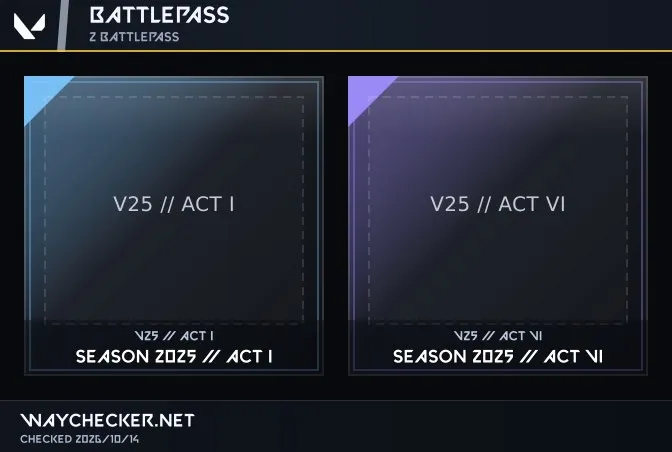Click the dashed border of Act VI image placeholder

[x=498, y=97]
